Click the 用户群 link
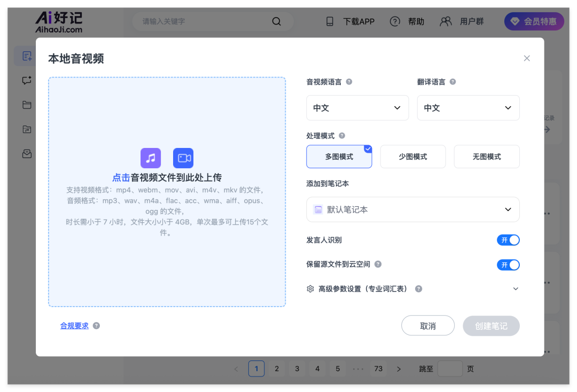Viewport: 577px width, 392px height. coord(472,21)
